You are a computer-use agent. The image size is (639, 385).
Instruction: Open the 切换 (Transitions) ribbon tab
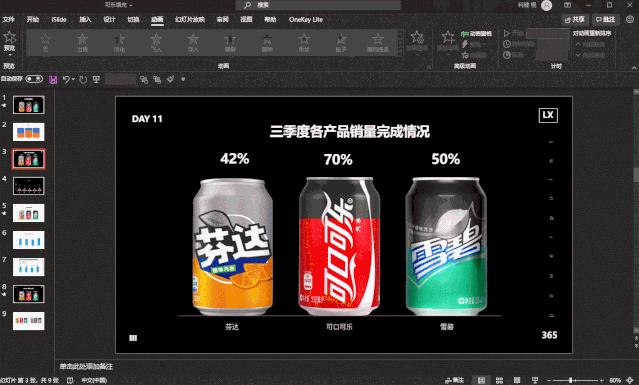pos(133,20)
